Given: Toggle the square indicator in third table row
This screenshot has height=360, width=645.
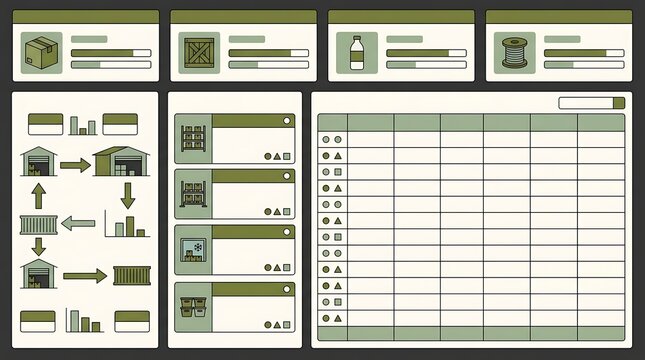Looking at the screenshot, I should pos(338,172).
